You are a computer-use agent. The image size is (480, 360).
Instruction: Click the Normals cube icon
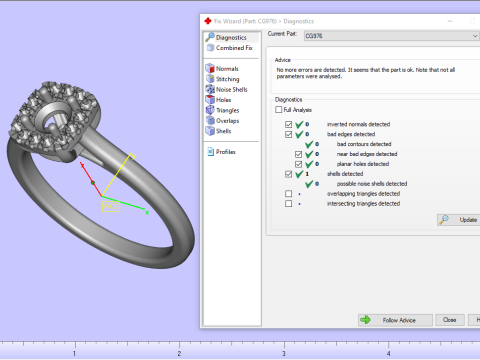[210, 68]
